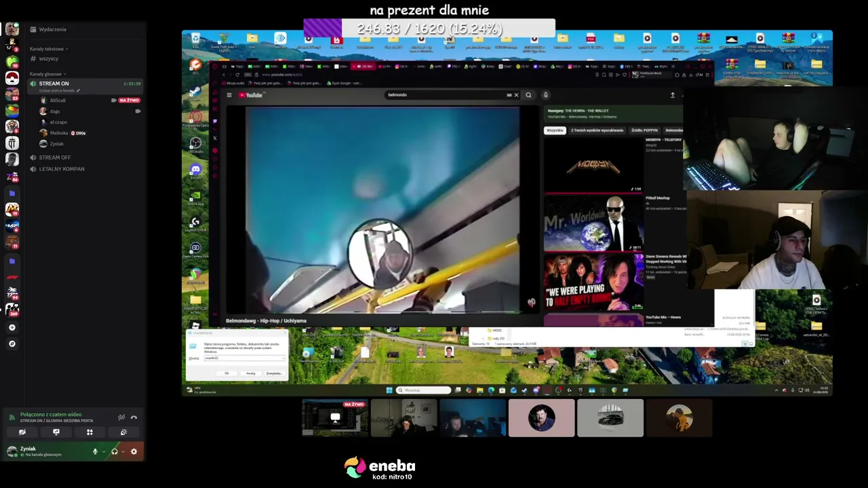Submit search with YouTube magnifier button
The height and width of the screenshot is (488, 868).
click(x=528, y=95)
